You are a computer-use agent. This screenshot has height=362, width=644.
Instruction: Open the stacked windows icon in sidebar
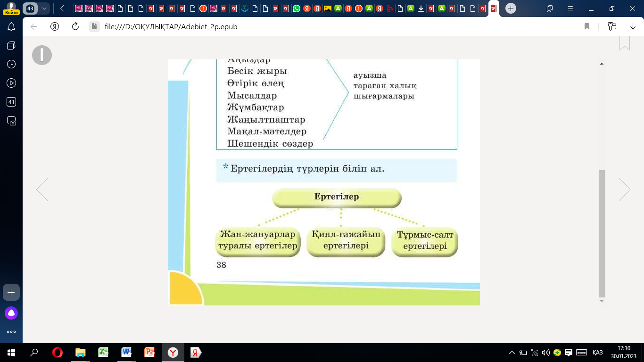click(x=11, y=45)
